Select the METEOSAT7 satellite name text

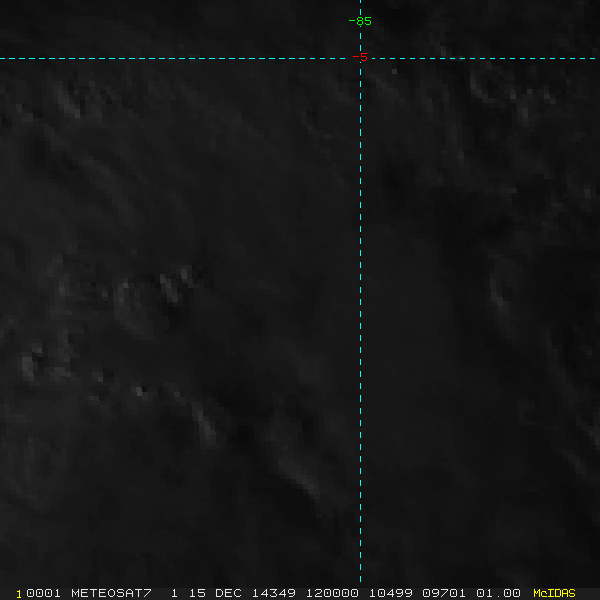[110, 593]
